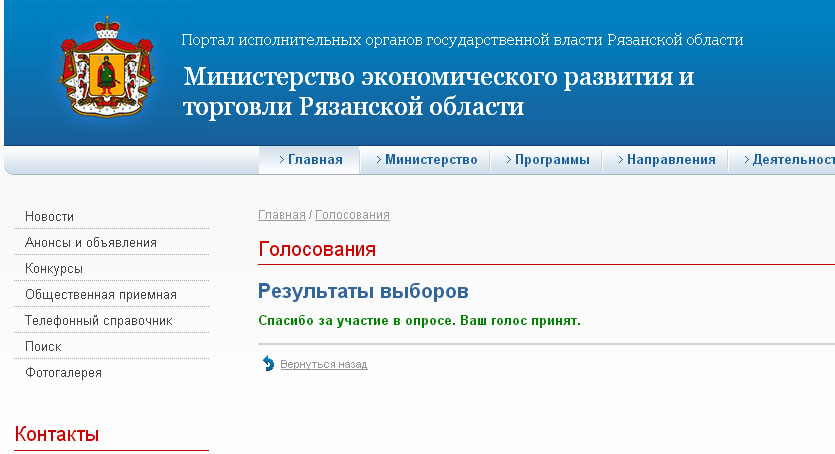This screenshot has height=454, width=835.
Task: Click the Ryazan region coat of arms logo
Action: coord(108,67)
